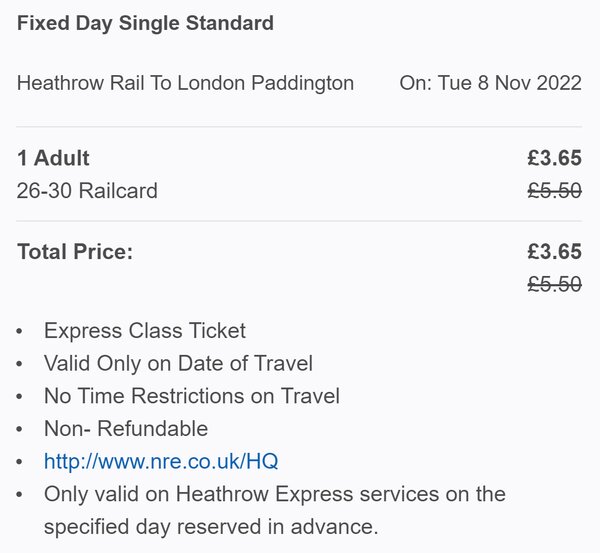Click specified day reserved in advance text
This screenshot has width=600, height=553.
(x=211, y=527)
